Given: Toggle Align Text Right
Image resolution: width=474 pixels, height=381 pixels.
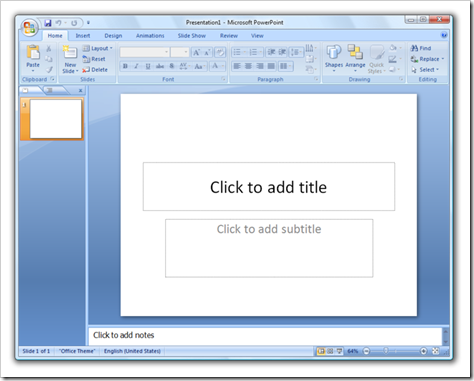Looking at the screenshot, I should pyautogui.click(x=260, y=66).
